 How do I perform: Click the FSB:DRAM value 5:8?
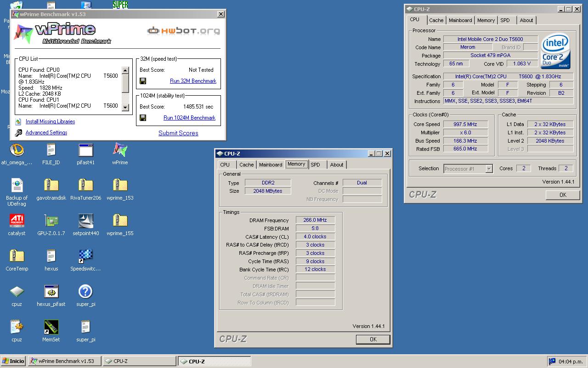tap(315, 229)
